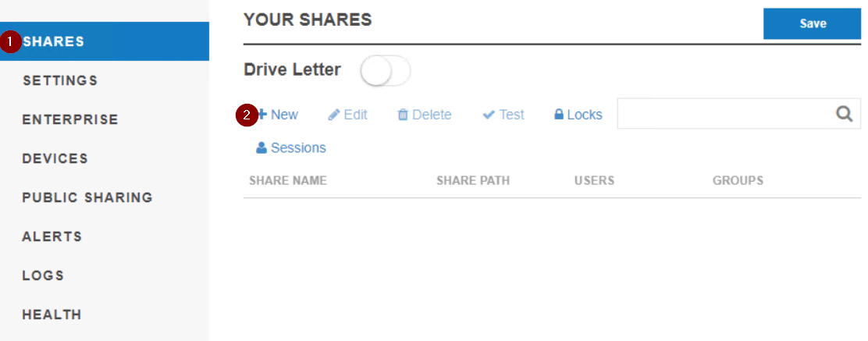This screenshot has height=341, width=868.
Task: Click the user Sessions icon
Action: click(x=261, y=147)
